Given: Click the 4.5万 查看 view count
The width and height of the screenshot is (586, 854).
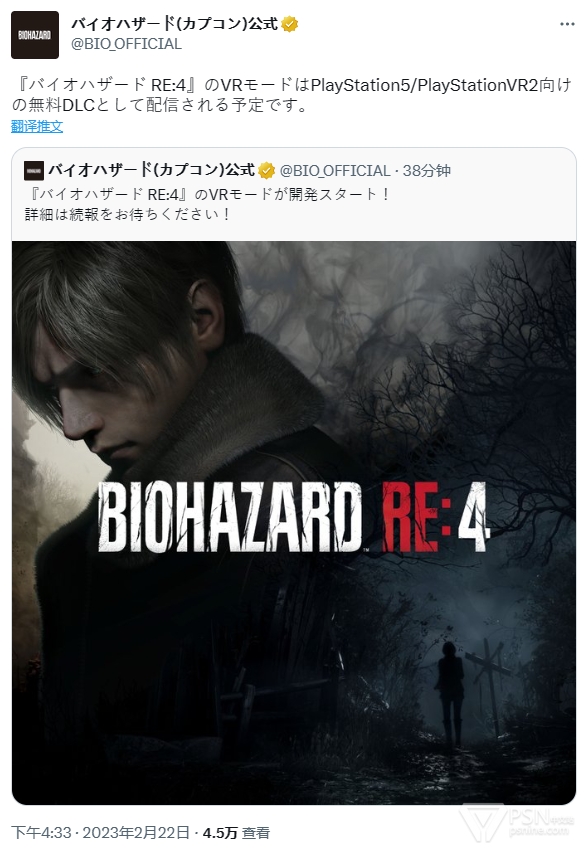Looking at the screenshot, I should click(x=236, y=832).
